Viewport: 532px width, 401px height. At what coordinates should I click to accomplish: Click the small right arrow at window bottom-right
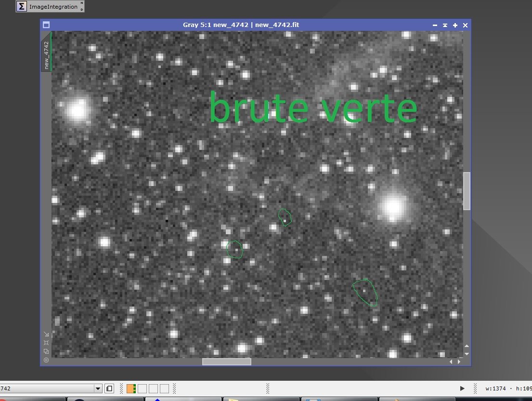click(459, 361)
